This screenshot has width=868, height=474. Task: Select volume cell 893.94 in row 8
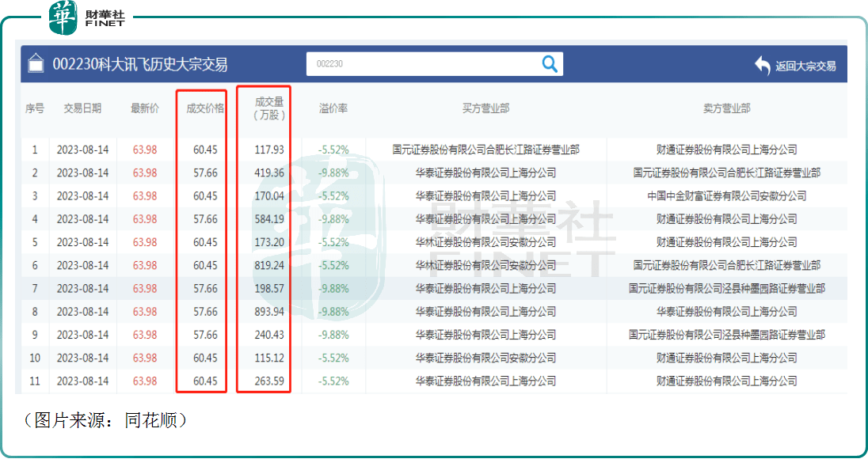click(x=269, y=312)
